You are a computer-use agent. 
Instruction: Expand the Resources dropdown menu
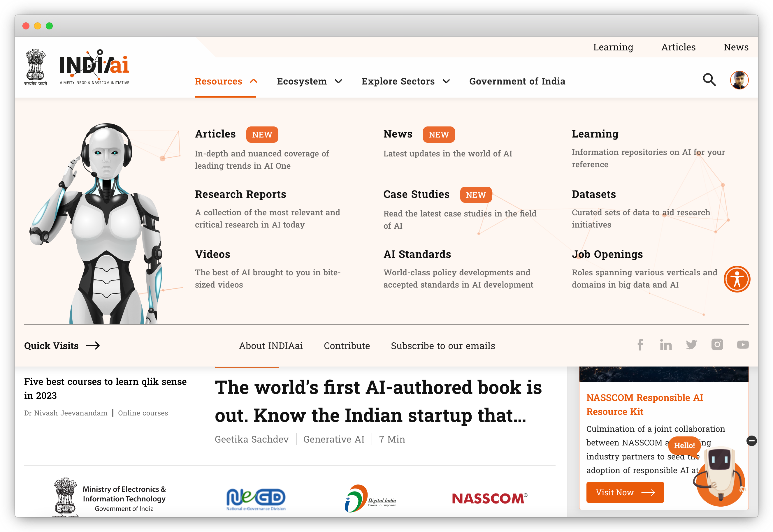click(225, 81)
